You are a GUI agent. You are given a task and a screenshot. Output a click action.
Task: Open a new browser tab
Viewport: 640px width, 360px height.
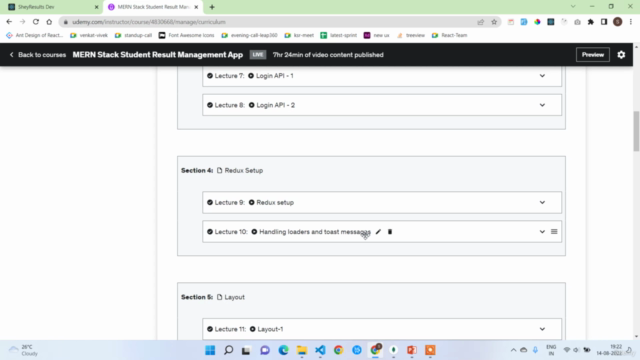[212, 7]
